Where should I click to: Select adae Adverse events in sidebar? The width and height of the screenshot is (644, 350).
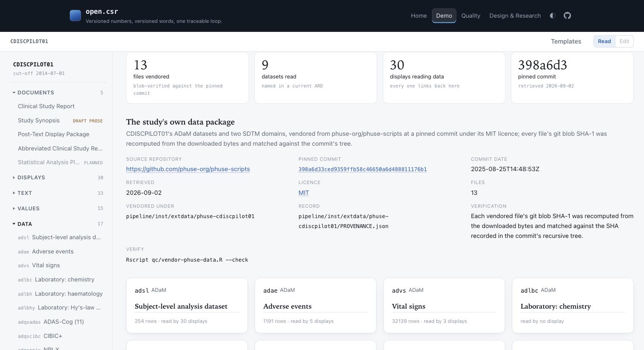[x=60, y=252]
